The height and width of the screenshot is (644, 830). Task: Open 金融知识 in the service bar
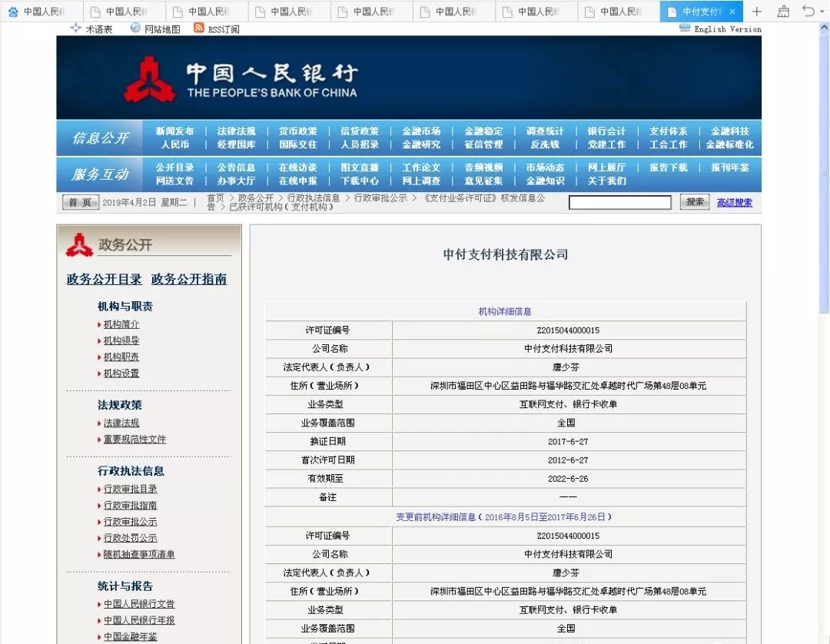[x=545, y=181]
